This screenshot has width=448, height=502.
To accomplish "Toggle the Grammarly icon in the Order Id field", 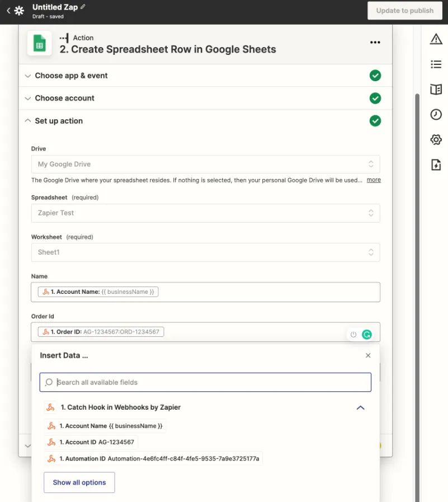I will [x=367, y=334].
